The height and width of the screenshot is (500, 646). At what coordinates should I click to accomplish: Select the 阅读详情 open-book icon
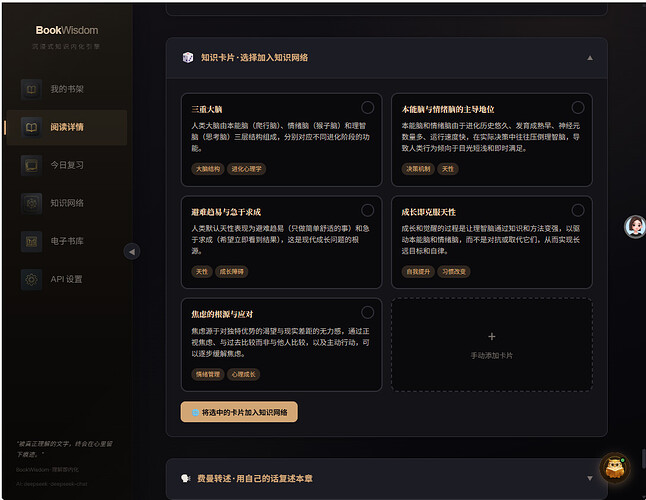(x=31, y=127)
